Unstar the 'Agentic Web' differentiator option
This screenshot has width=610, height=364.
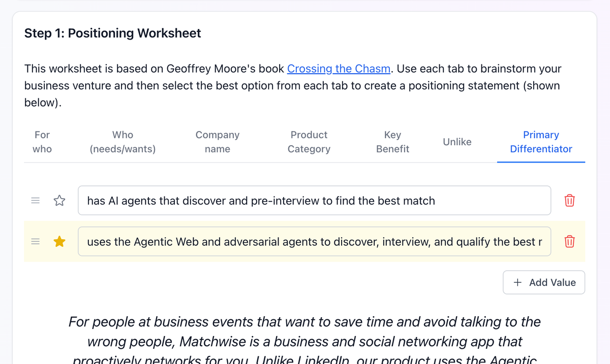tap(59, 241)
